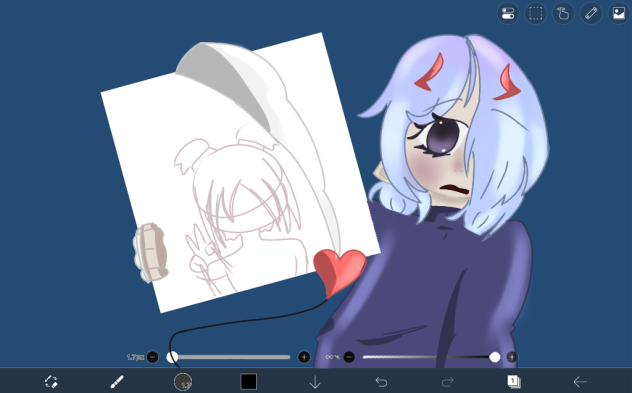Select the brush tool in bottom bar
Viewport: 632px width, 393px height.
click(x=117, y=381)
